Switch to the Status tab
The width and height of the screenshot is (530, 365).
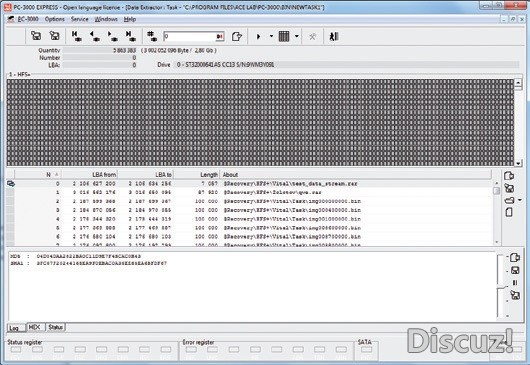(55, 327)
